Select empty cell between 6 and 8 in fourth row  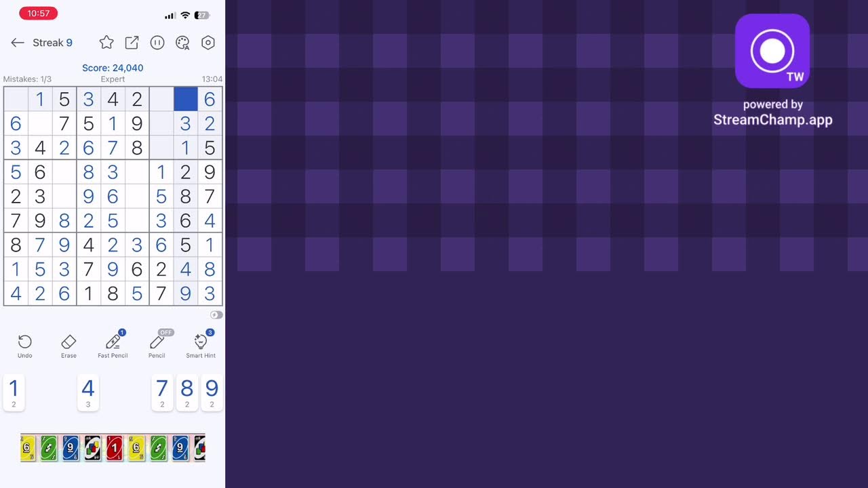point(64,172)
